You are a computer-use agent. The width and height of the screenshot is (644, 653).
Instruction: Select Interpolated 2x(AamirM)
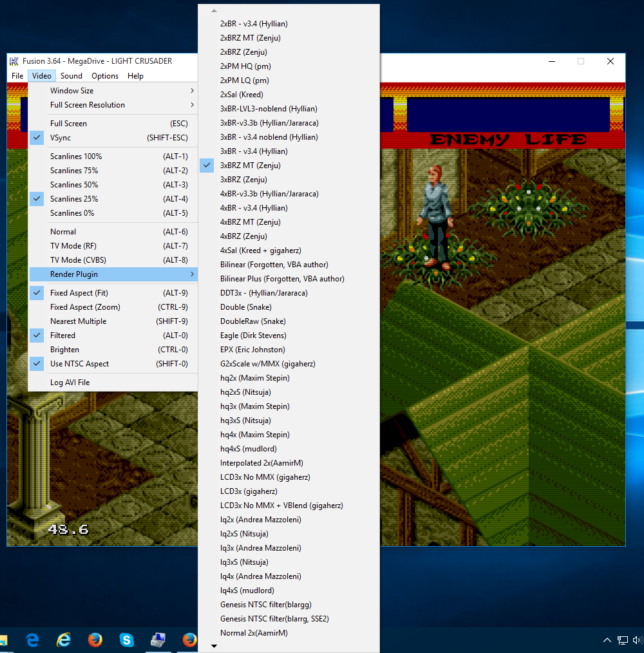pyautogui.click(x=289, y=462)
